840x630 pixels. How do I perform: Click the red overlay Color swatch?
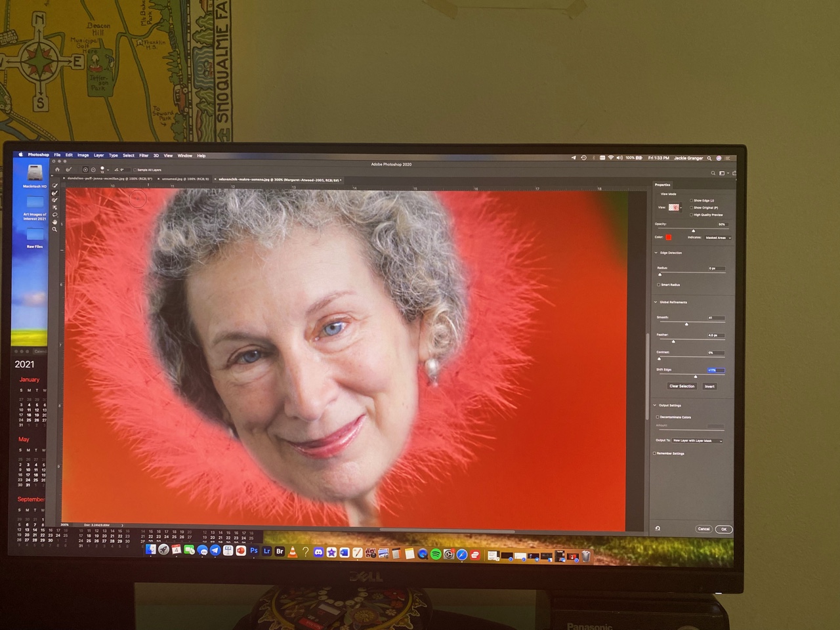pyautogui.click(x=668, y=238)
